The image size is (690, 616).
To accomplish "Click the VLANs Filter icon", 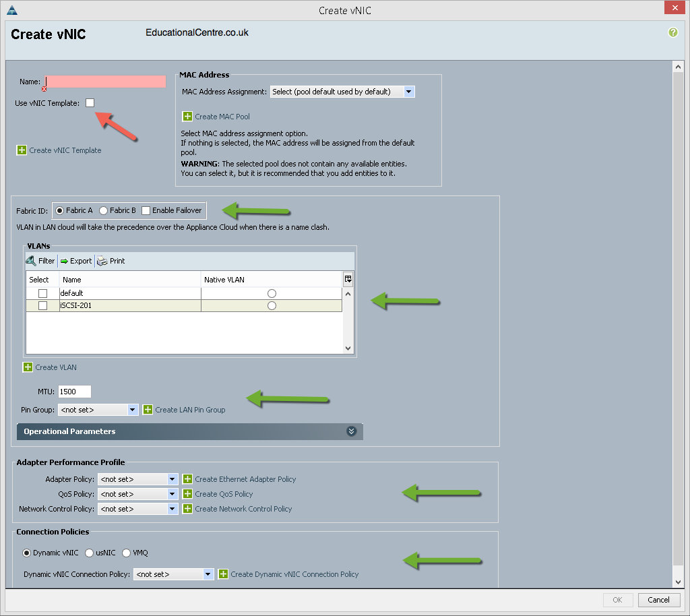I will (x=31, y=260).
